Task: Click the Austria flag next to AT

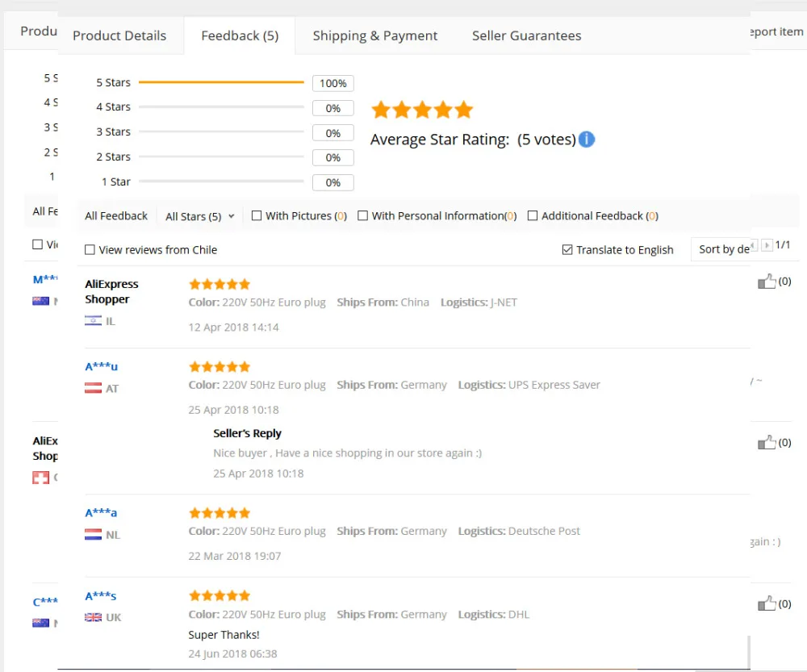Action: tap(93, 388)
